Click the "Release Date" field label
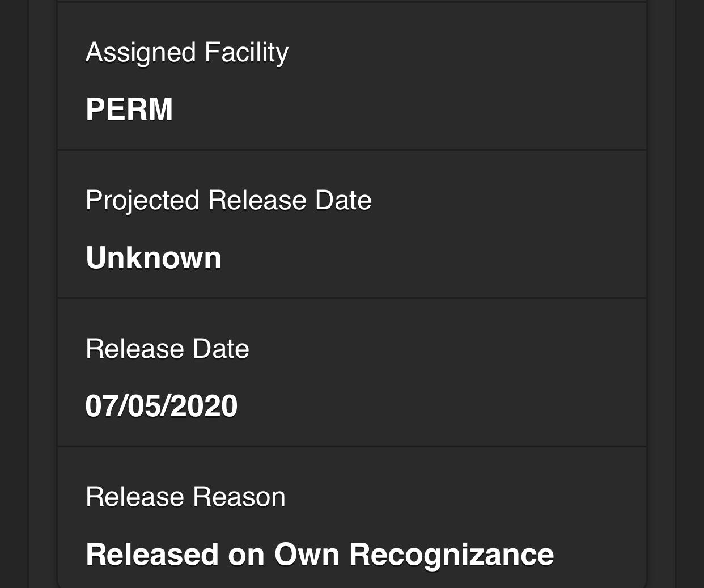Screen dimensions: 704x588 tap(167, 349)
